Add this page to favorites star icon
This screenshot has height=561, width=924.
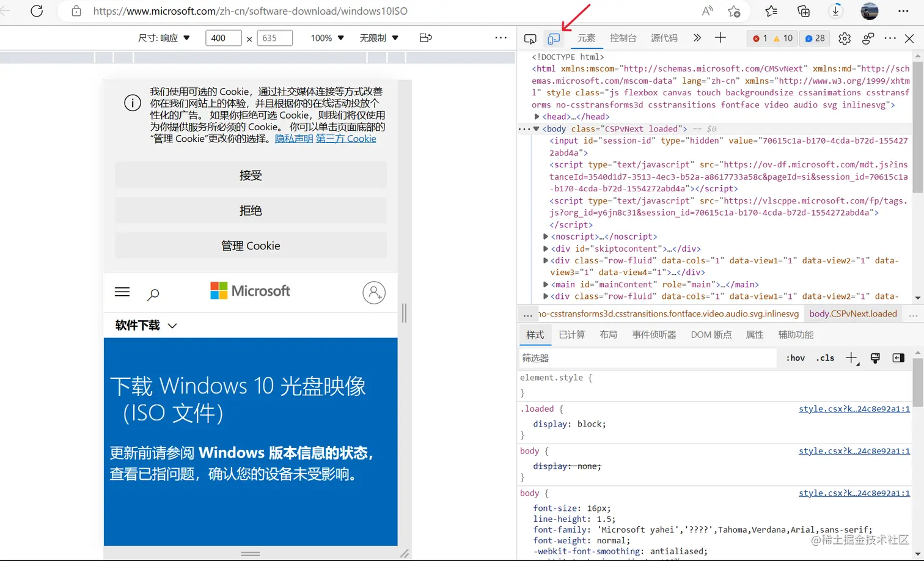(734, 11)
